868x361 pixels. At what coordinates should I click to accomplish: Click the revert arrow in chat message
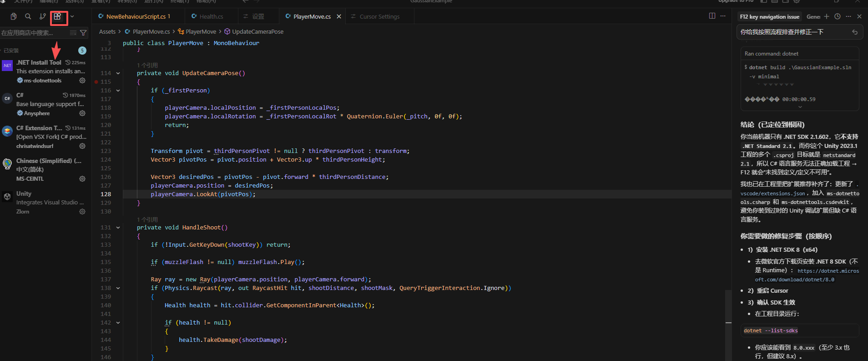[x=855, y=32]
